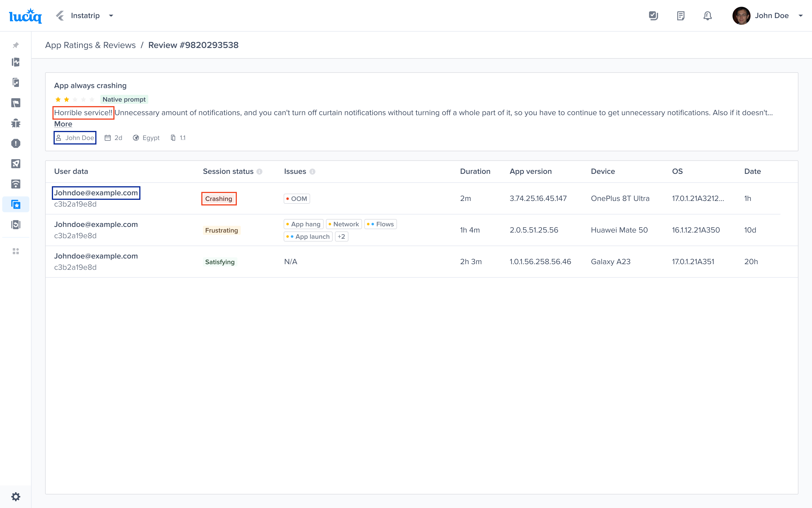This screenshot has height=508, width=812.
Task: Open the network Wi-Fi sidebar icon
Action: tap(16, 184)
